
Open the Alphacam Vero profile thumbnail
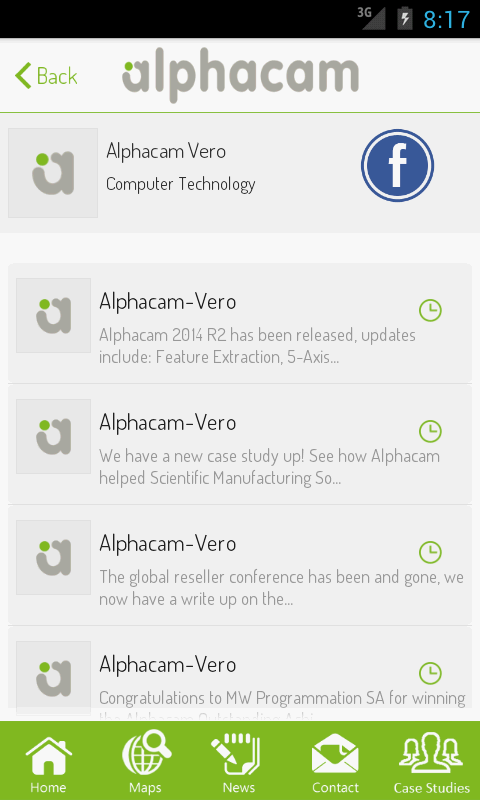[53, 173]
